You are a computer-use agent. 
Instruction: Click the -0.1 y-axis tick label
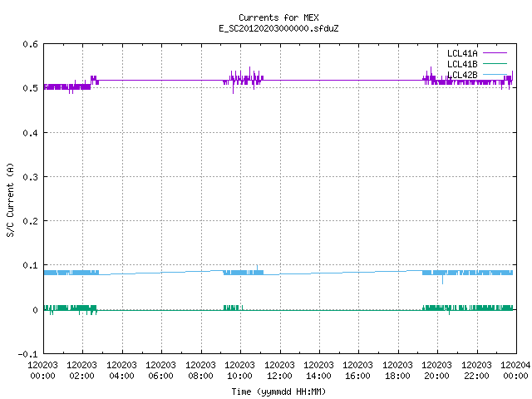tap(27, 354)
